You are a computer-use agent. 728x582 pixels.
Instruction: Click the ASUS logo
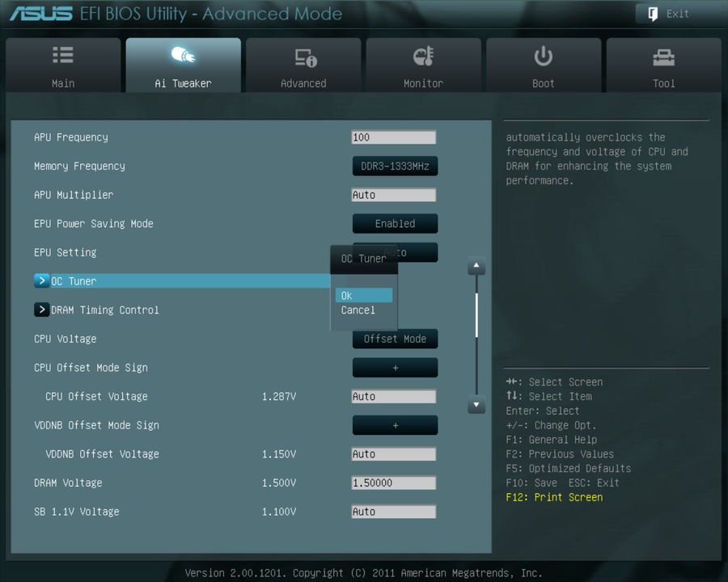(40, 12)
